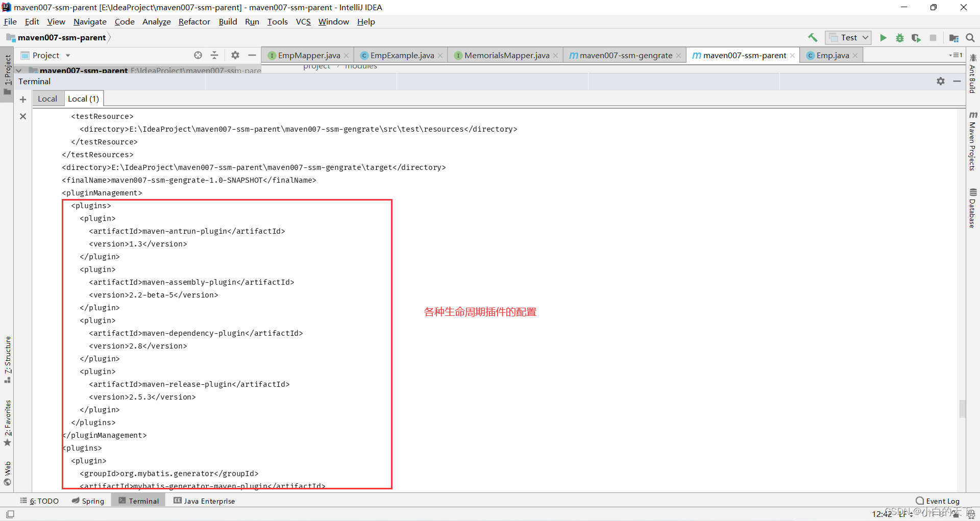
Task: Close the EmpMapper.java tab
Action: click(x=346, y=56)
